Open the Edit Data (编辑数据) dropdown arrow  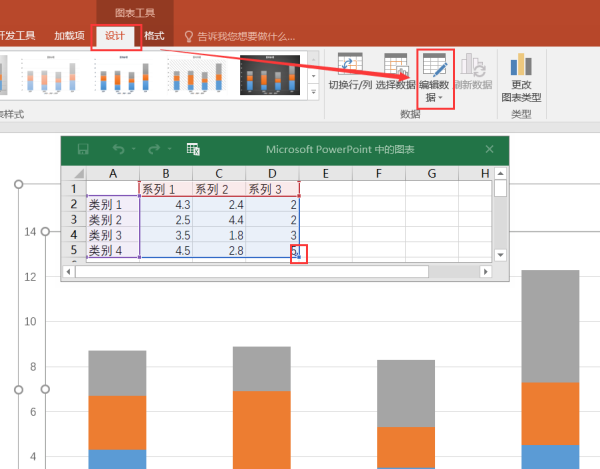[436, 98]
